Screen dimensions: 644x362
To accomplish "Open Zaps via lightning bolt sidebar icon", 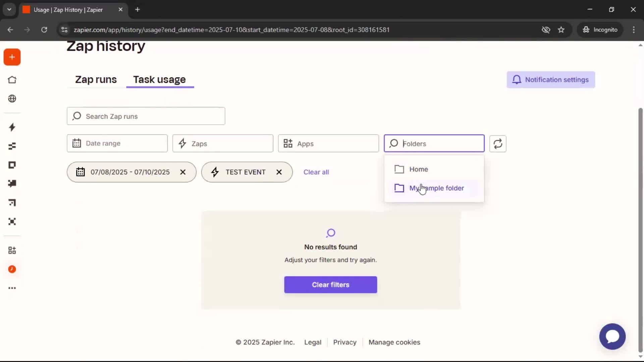I will [x=12, y=127].
